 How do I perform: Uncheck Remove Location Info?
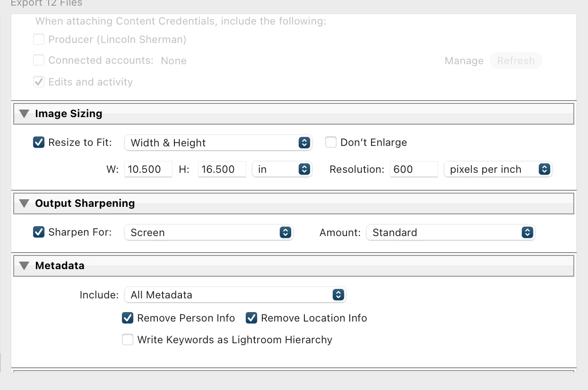[251, 318]
